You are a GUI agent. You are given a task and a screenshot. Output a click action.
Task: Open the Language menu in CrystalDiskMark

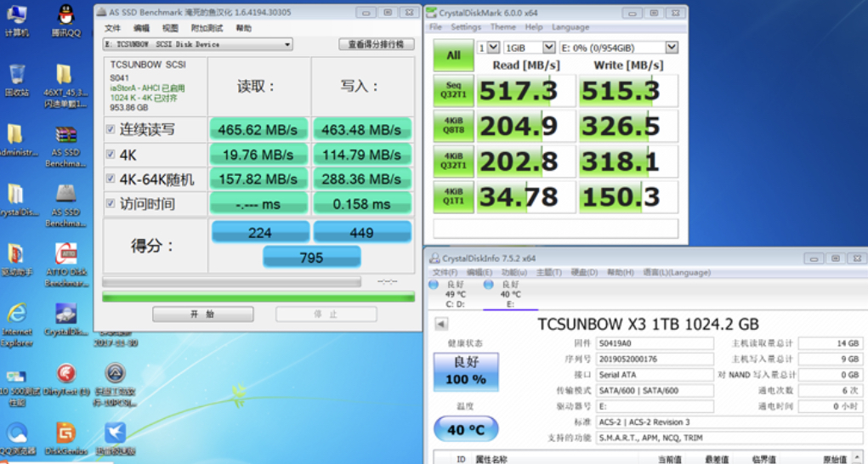click(x=570, y=27)
